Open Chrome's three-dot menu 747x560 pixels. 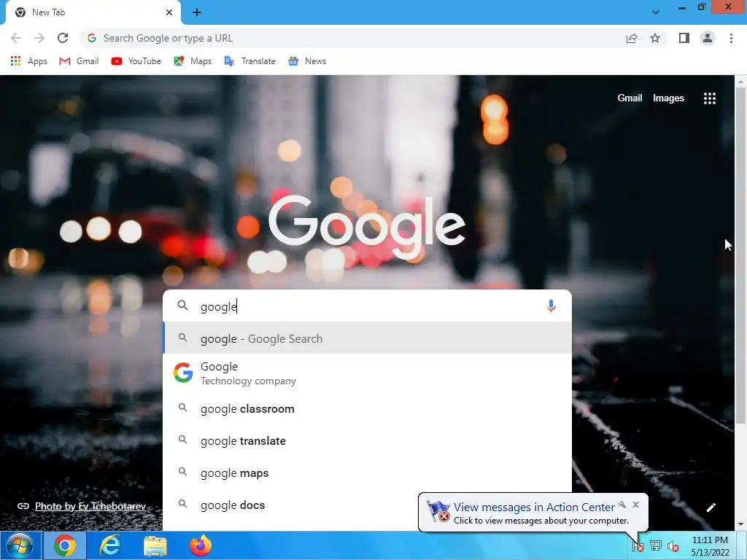[x=731, y=38]
